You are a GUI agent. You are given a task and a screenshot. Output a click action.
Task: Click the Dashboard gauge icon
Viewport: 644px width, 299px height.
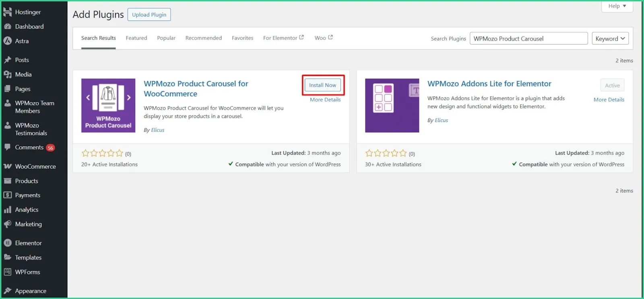tap(7, 27)
